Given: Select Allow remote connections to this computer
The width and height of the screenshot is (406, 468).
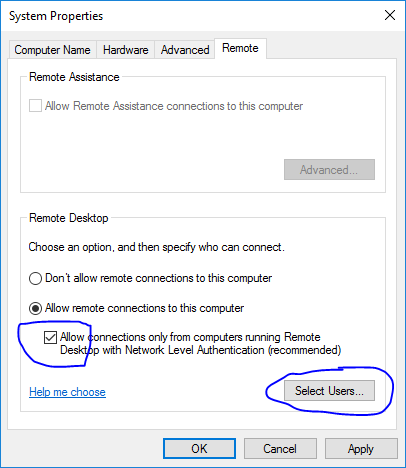Looking at the screenshot, I should (35, 308).
